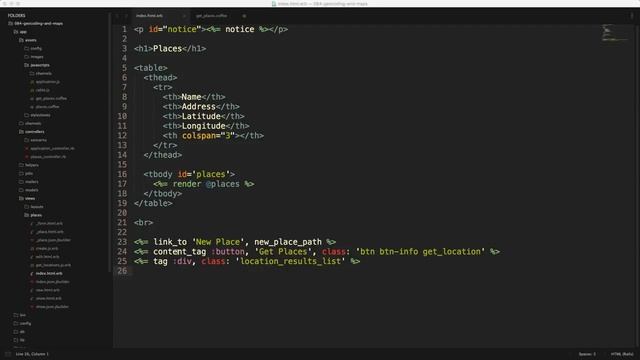Click the document icon in window title
This screenshot has width=640, height=360.
point(274,4)
